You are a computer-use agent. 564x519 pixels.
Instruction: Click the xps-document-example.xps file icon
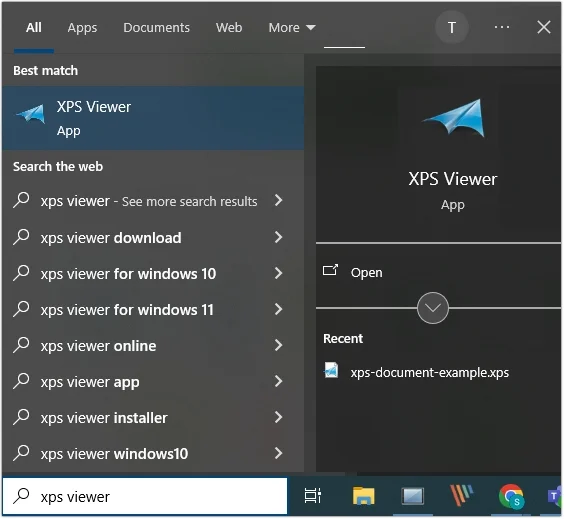coord(331,370)
